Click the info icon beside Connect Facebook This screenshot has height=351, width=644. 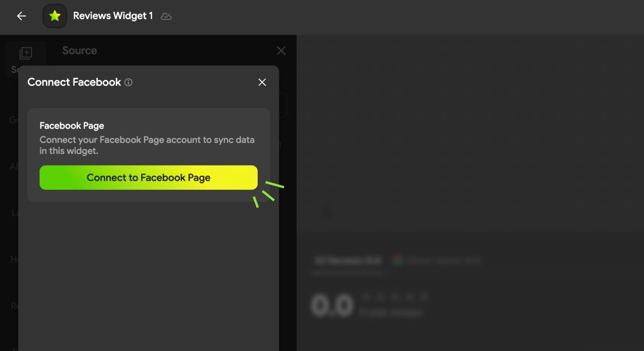pos(129,82)
